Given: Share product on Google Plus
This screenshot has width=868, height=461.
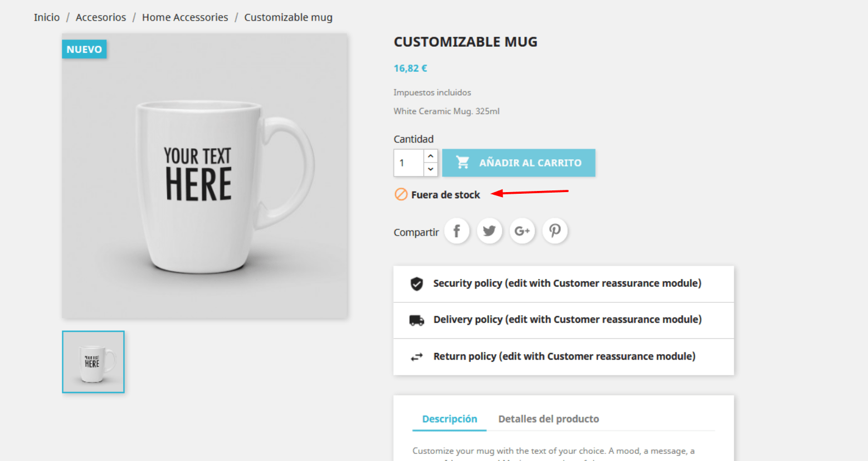Looking at the screenshot, I should (522, 231).
